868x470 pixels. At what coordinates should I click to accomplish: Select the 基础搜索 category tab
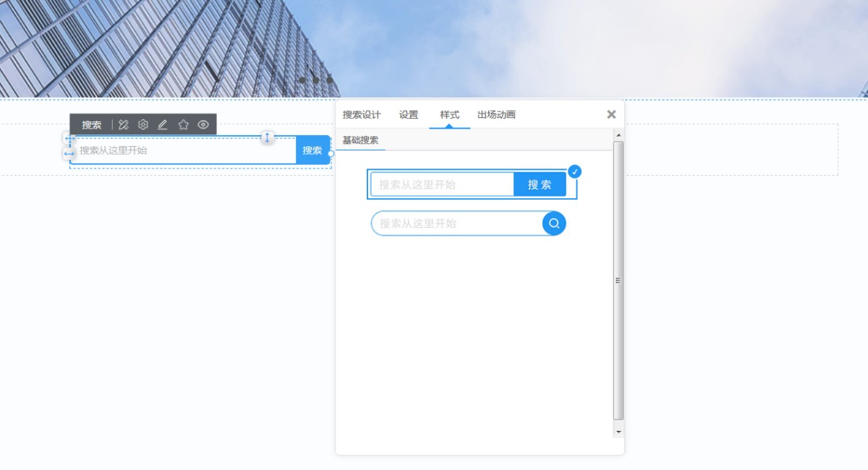click(360, 140)
